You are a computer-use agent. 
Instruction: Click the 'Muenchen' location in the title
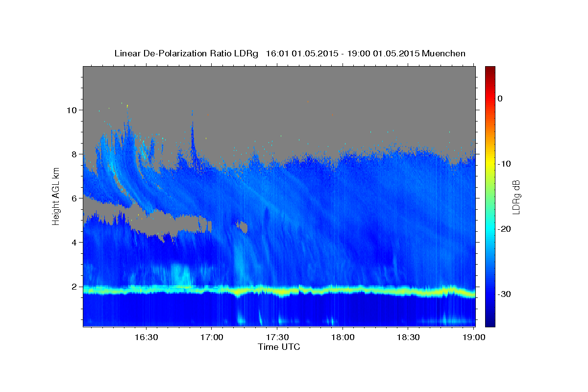tap(444, 53)
